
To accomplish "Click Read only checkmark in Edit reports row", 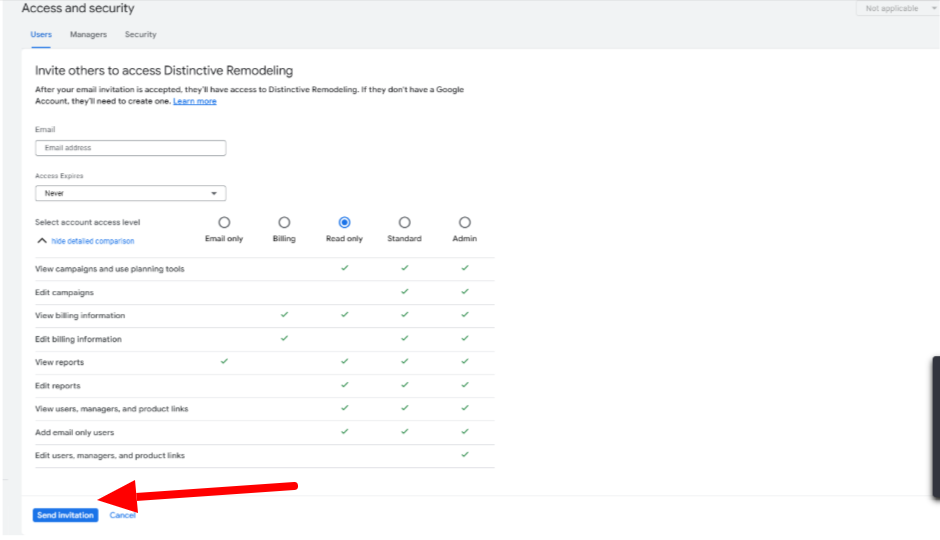I will tap(345, 385).
